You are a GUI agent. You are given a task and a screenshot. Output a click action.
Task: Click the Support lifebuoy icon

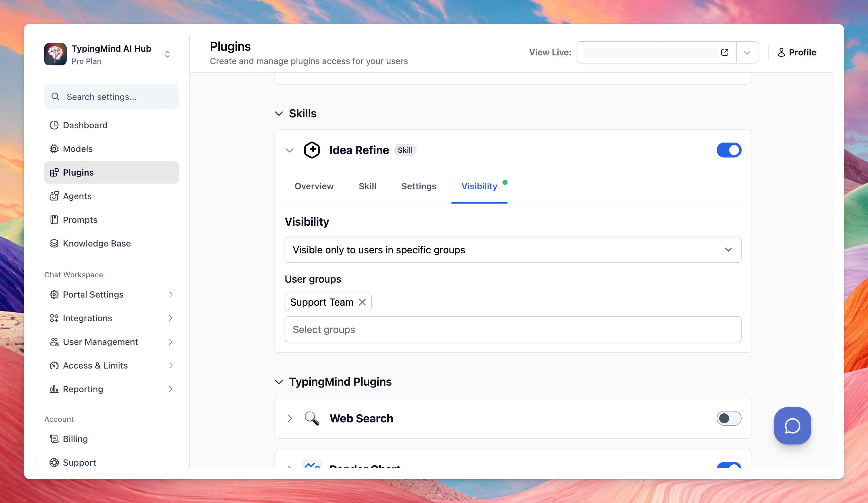[54, 462]
